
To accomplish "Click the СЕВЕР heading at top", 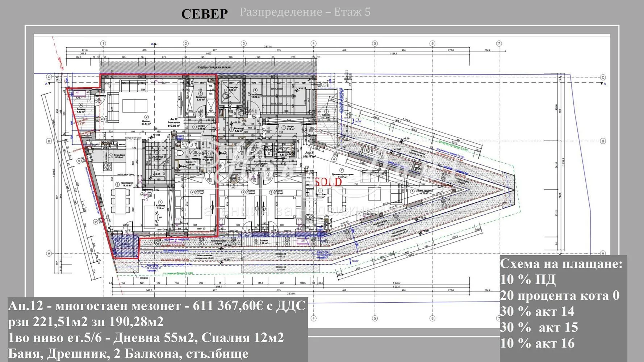I will (204, 14).
